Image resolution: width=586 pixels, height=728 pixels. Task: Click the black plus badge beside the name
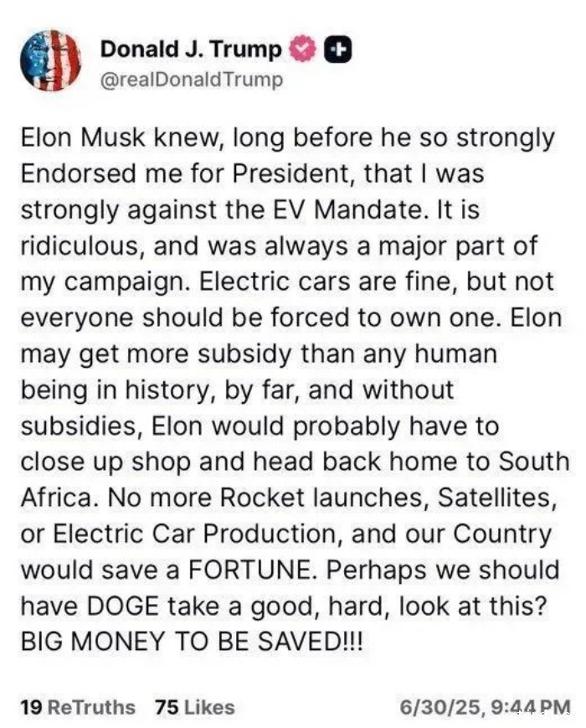[x=335, y=49]
